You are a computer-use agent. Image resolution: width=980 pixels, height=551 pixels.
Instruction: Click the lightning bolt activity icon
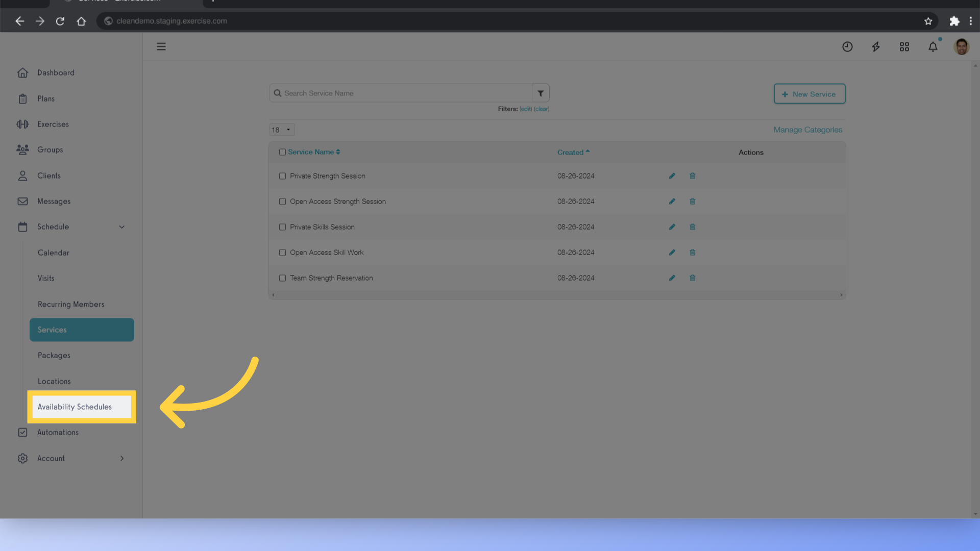[x=876, y=46]
